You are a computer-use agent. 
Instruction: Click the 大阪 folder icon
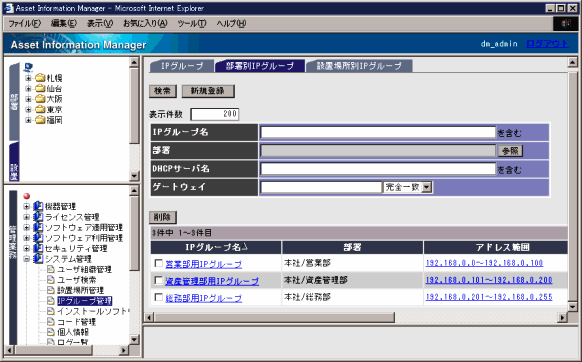(40, 99)
